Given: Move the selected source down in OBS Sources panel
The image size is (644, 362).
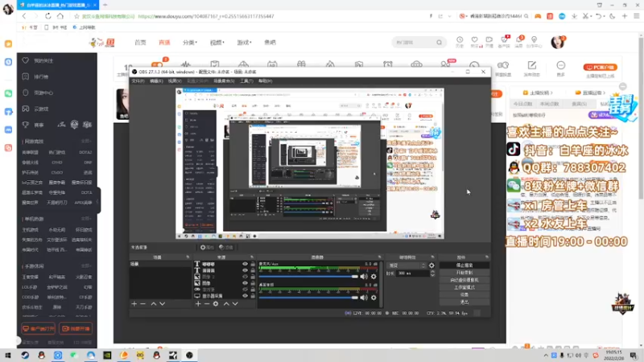Looking at the screenshot, I should click(235, 304).
